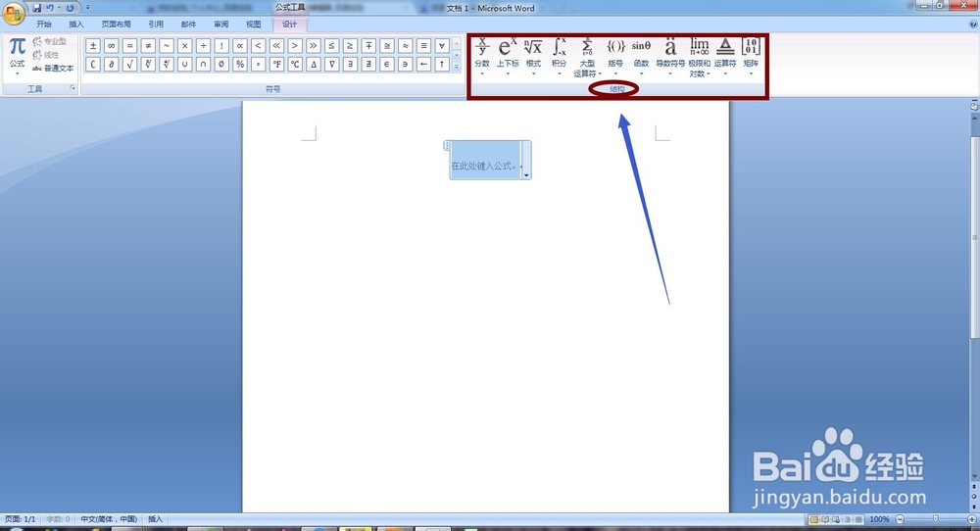Viewport: 980px width, 531px height.
Task: Insert the union ∪ symbol
Action: 185,64
